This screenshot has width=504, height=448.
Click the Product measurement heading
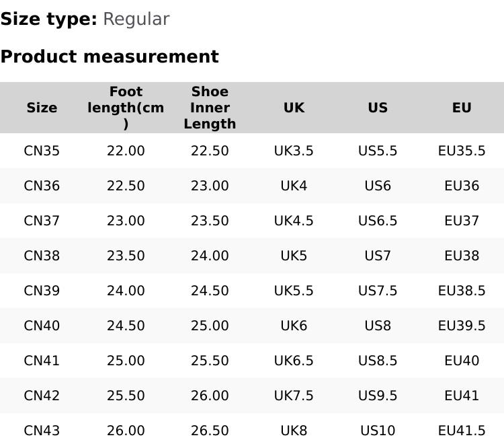(110, 57)
